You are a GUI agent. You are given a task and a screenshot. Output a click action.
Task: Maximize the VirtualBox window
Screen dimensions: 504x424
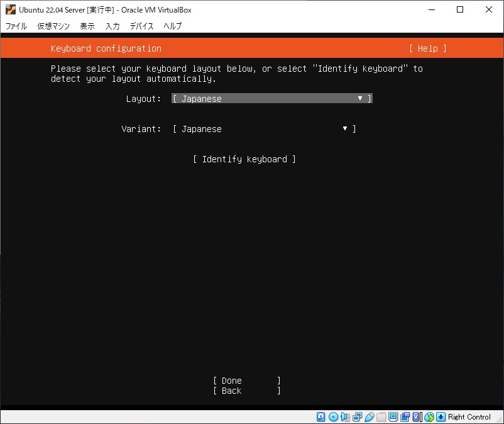[460, 9]
